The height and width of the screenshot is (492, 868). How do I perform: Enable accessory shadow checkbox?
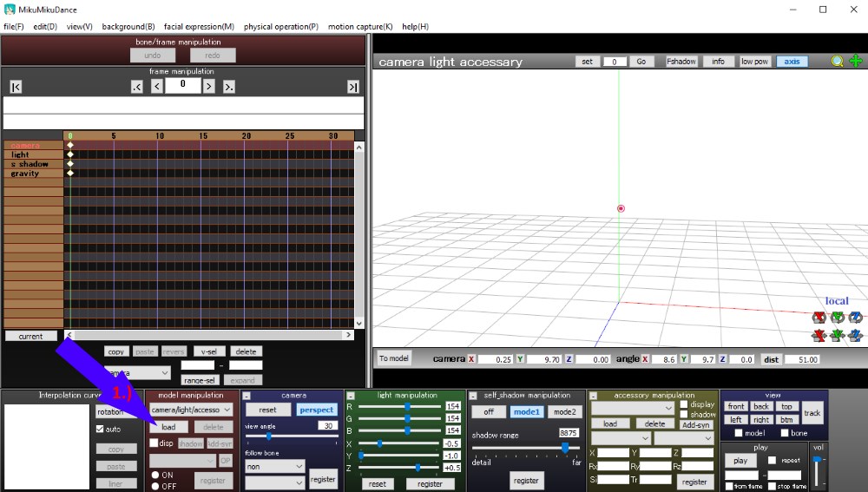pyautogui.click(x=684, y=414)
